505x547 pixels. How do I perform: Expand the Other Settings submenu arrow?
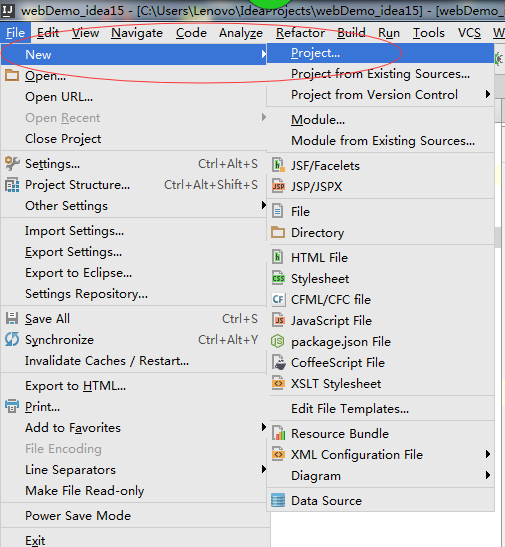(264, 205)
